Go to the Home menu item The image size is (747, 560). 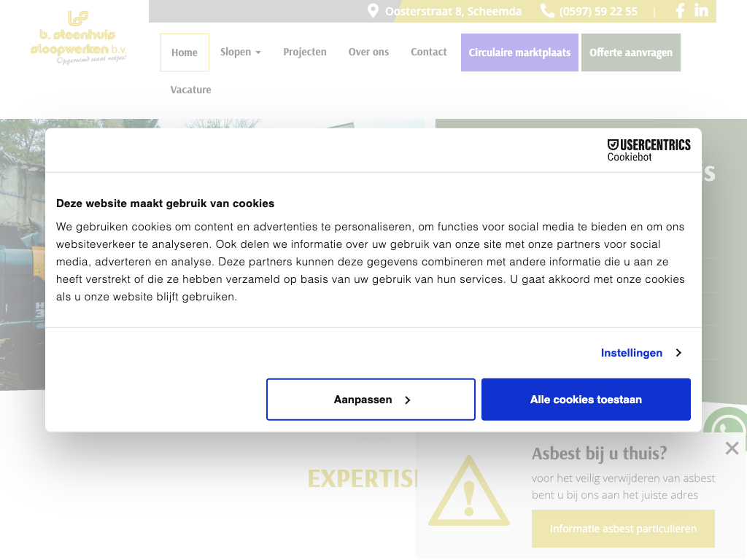pos(185,52)
